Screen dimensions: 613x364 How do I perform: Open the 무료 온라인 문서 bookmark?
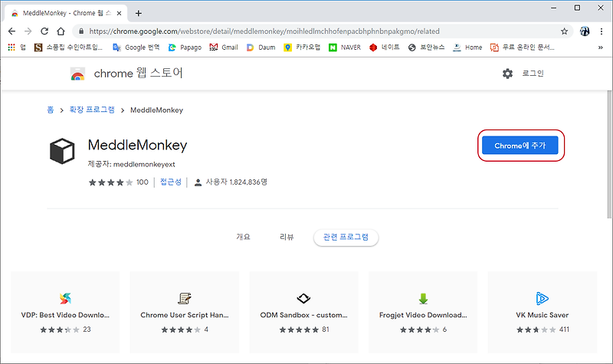tap(523, 48)
